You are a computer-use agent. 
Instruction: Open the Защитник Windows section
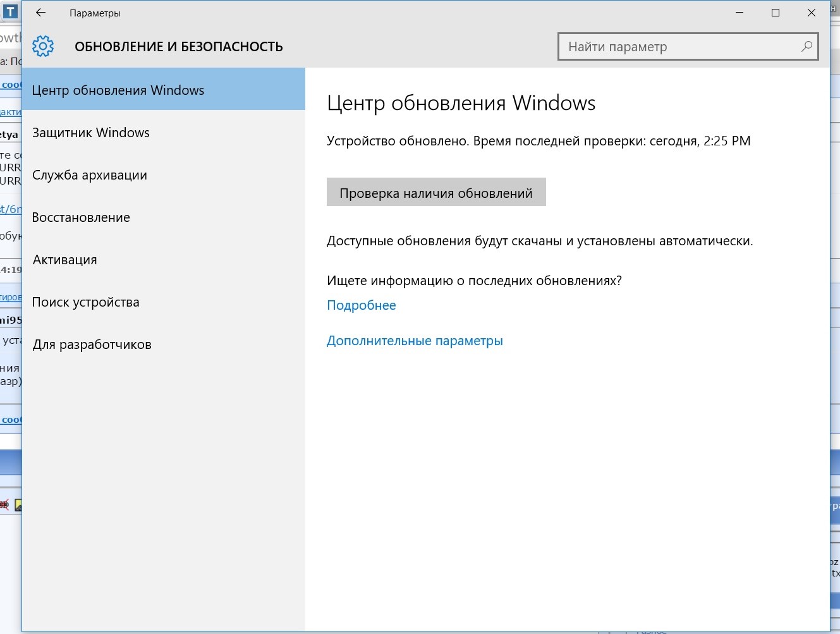tap(164, 133)
